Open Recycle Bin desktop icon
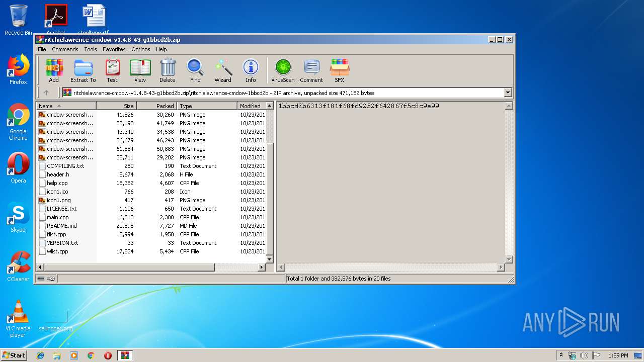 pyautogui.click(x=18, y=20)
